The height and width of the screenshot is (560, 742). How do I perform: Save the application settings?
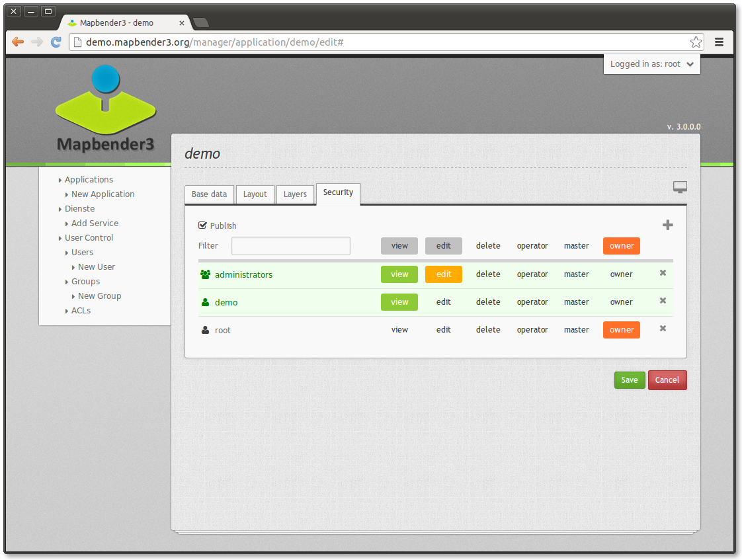click(x=630, y=380)
